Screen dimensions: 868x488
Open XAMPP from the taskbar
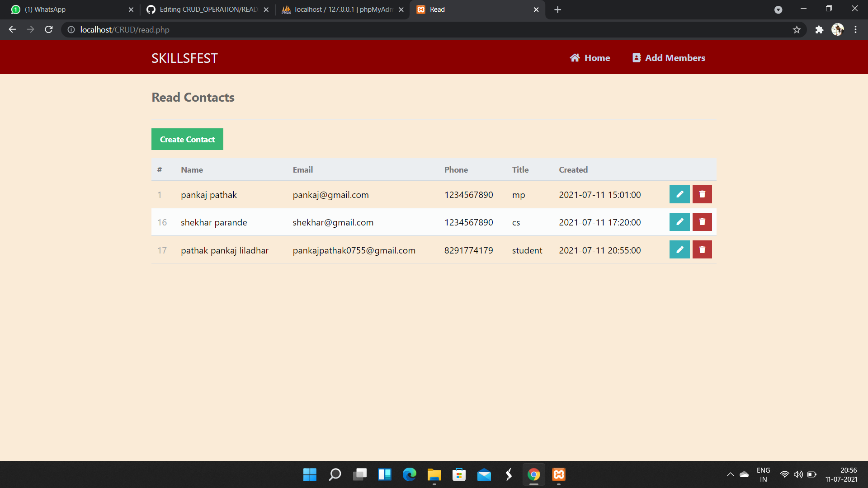(x=559, y=474)
